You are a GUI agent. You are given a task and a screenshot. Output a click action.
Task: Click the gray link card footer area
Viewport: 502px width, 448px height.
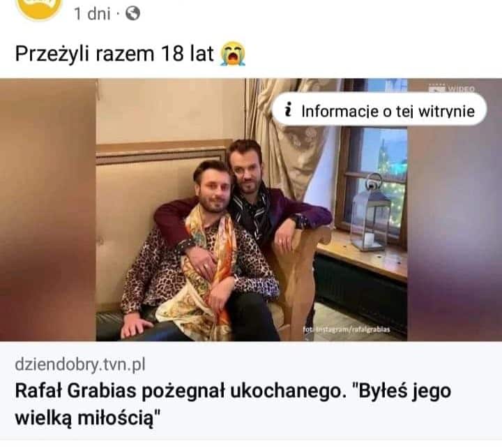[x=251, y=391]
